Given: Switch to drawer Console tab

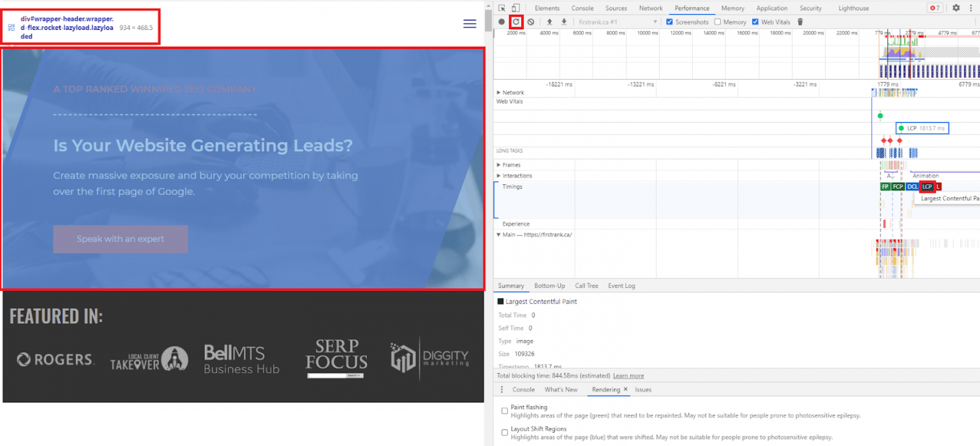Looking at the screenshot, I should pos(523,389).
